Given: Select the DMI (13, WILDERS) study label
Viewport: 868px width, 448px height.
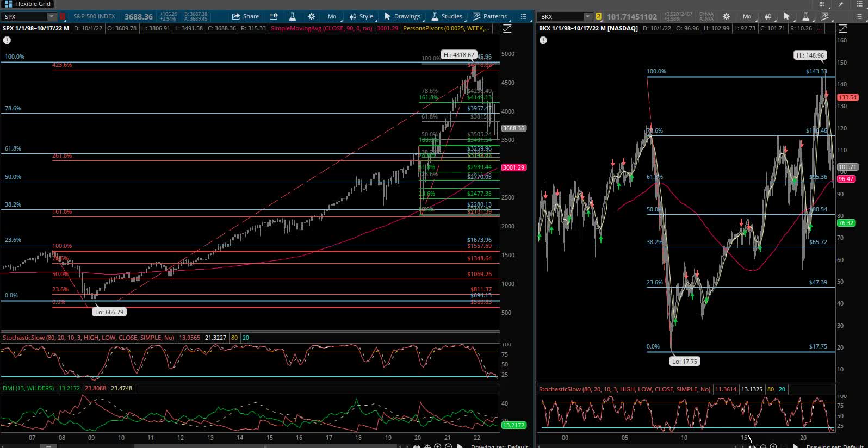Looking at the screenshot, I should [28, 388].
